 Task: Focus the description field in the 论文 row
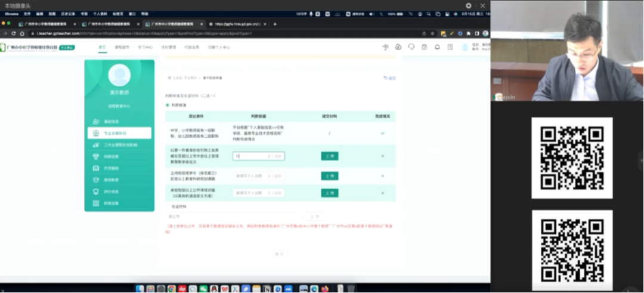tap(258, 156)
